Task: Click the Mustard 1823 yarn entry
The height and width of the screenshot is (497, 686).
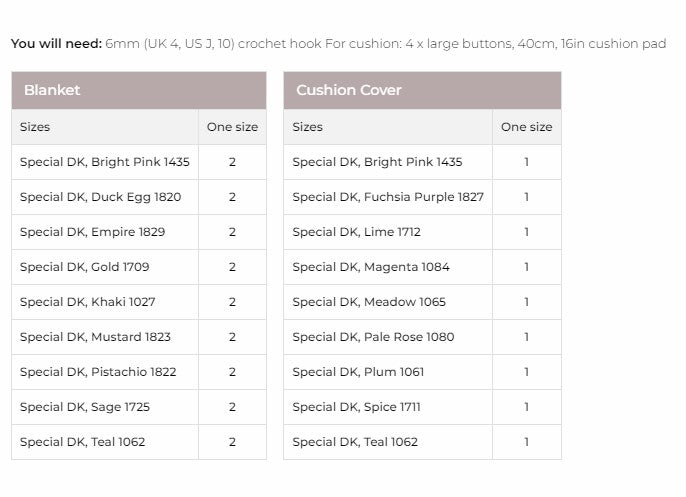Action: click(x=95, y=337)
